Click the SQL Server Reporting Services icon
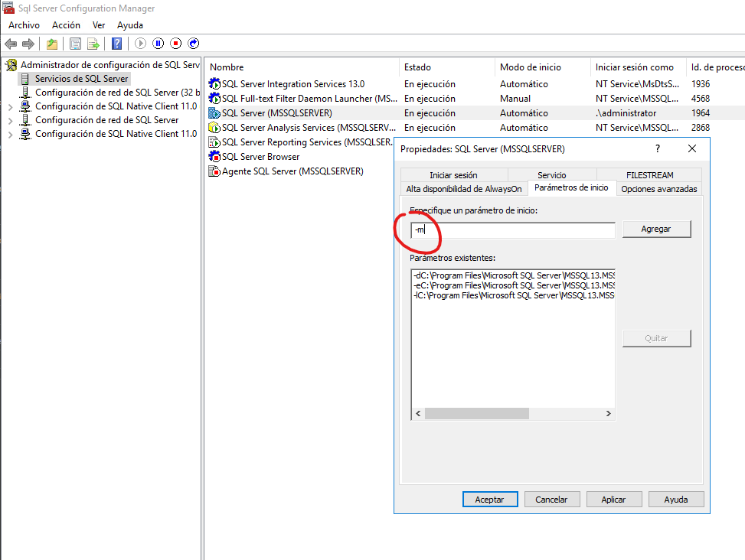This screenshot has width=745, height=560. point(214,142)
